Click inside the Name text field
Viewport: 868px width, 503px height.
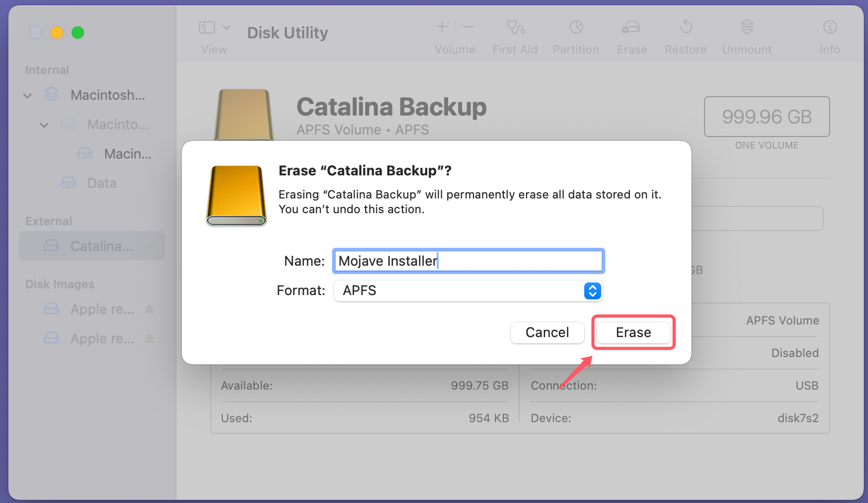coord(468,260)
